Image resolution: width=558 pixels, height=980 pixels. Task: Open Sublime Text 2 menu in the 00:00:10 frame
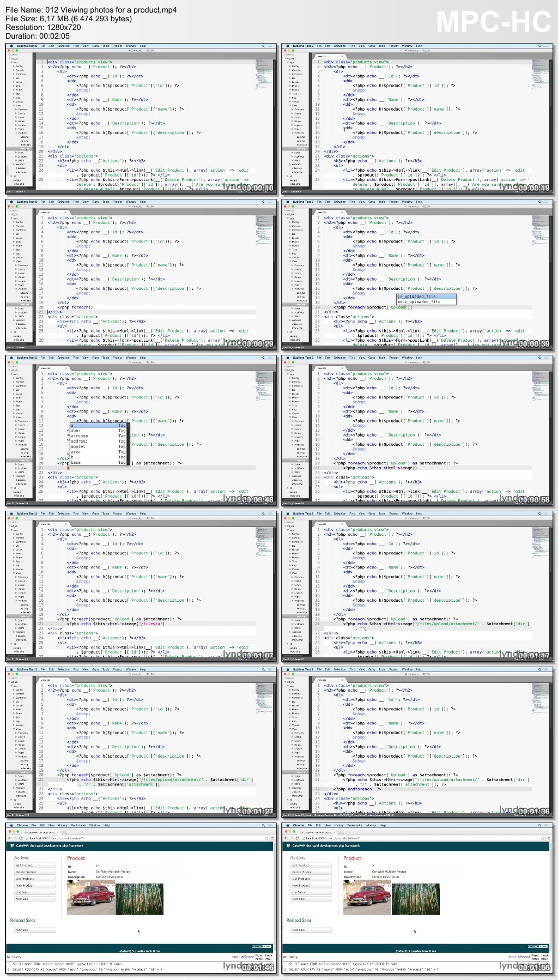[27, 46]
